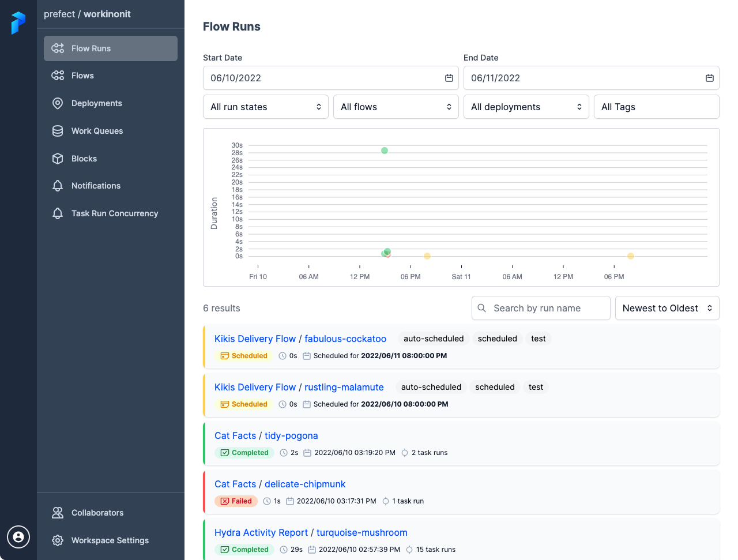Open Task Run Concurrency page
This screenshot has height=560, width=738.
click(111, 213)
